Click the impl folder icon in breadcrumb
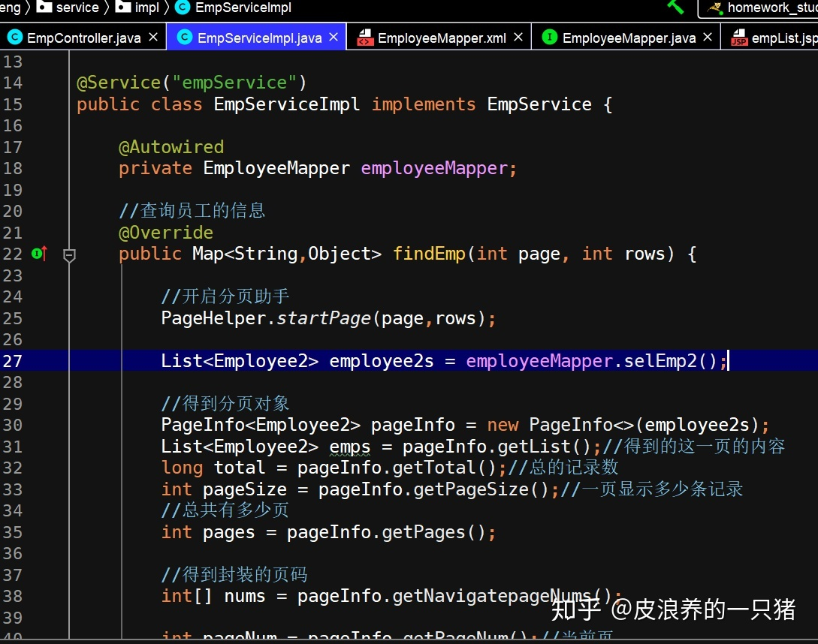818x644 pixels. point(123,7)
